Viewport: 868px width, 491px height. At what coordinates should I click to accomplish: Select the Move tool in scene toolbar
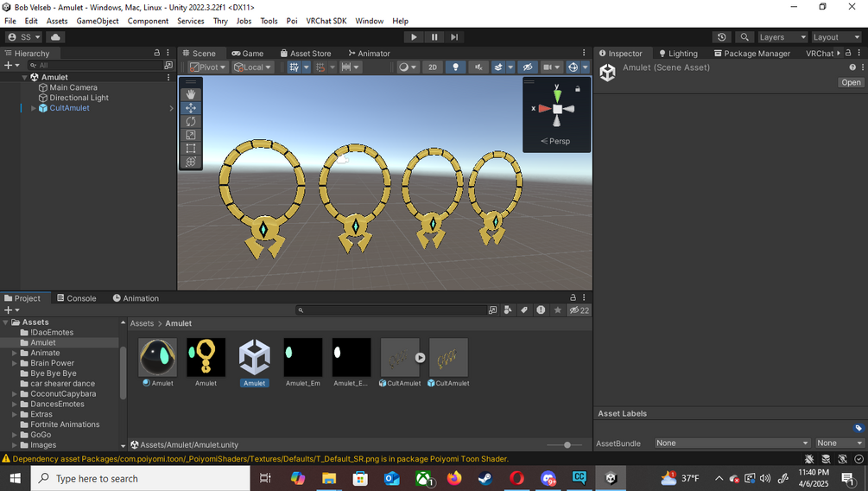[x=190, y=108]
